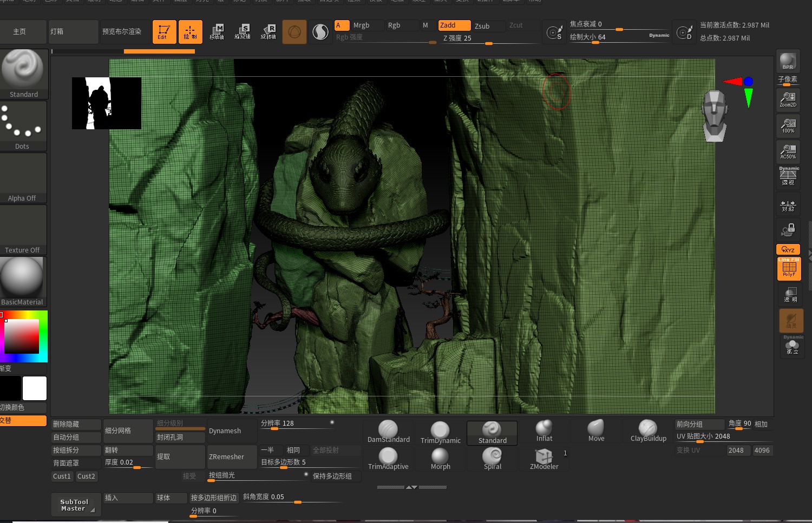Select the Inflat brush
812x523 pixels.
[544, 431]
